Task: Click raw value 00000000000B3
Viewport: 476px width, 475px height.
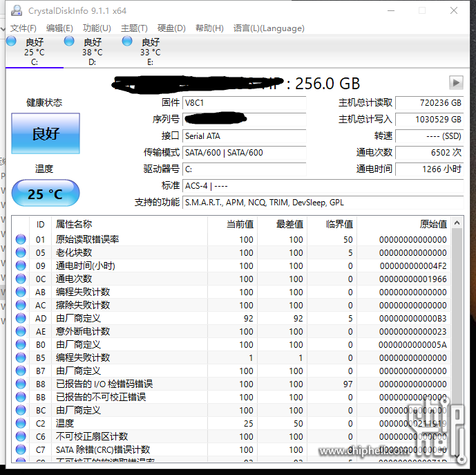Action: 413,319
